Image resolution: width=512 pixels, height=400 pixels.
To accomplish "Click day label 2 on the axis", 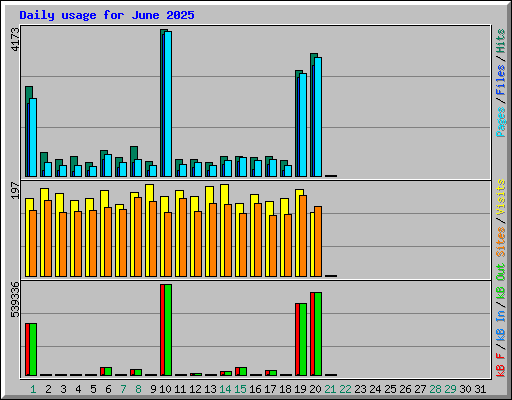I will click(48, 389).
